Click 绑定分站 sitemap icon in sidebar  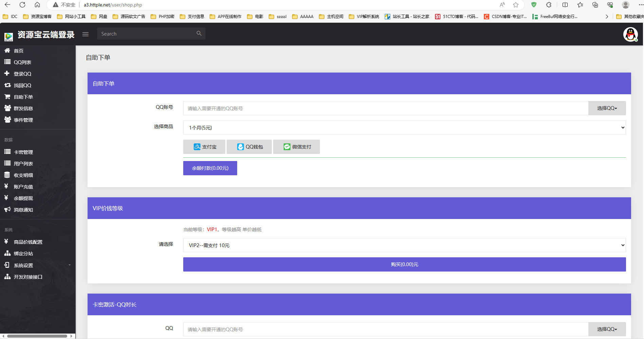(x=7, y=253)
